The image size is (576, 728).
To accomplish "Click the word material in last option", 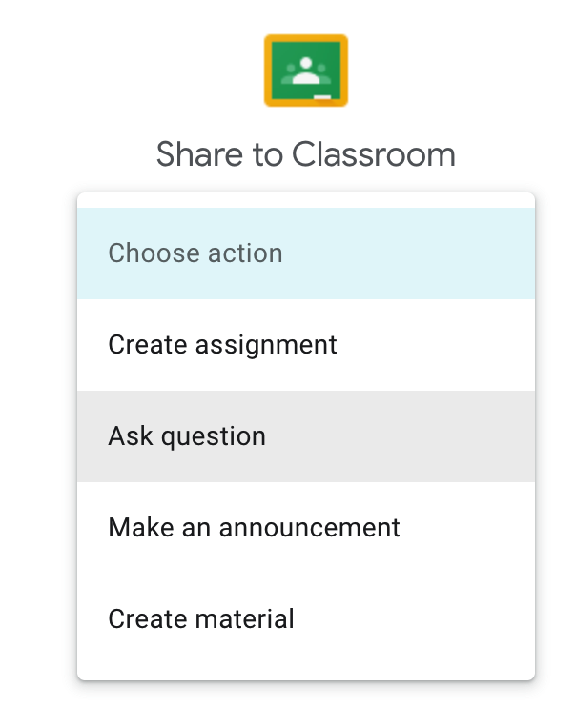I will [x=244, y=618].
